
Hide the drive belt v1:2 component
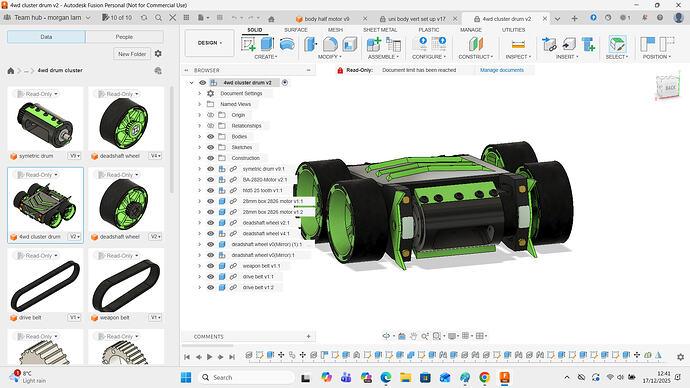[210, 287]
